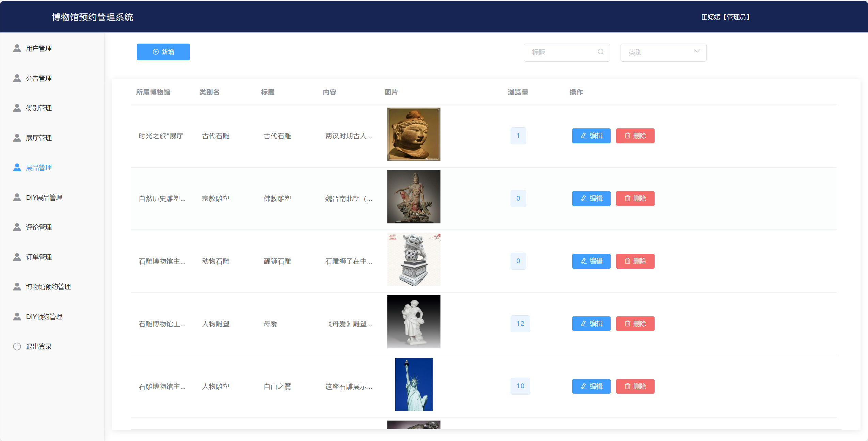
Task: Click the user icon beside 用户管理
Action: (17, 48)
